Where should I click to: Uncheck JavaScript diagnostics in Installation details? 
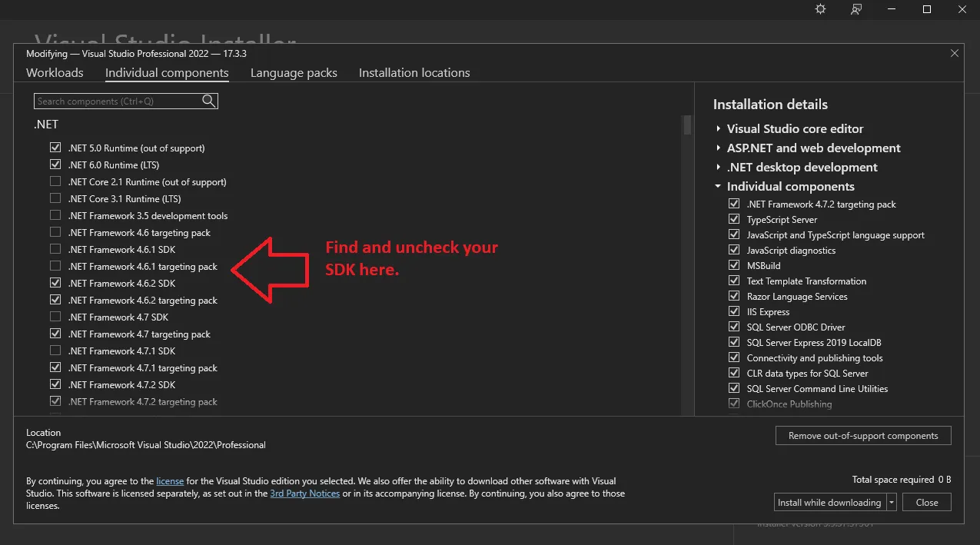tap(734, 250)
